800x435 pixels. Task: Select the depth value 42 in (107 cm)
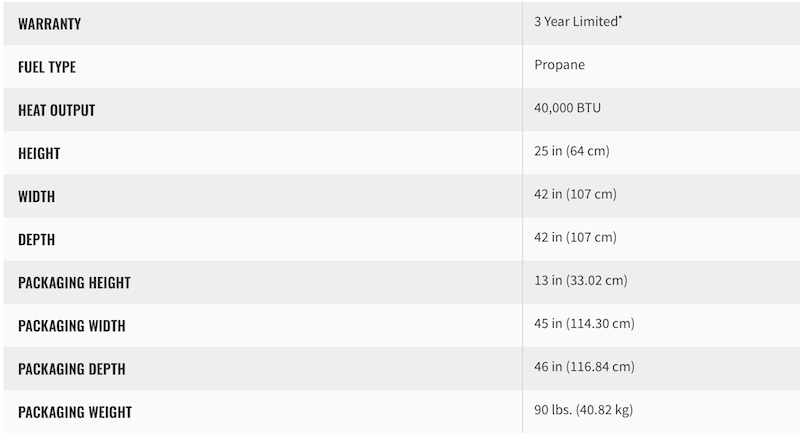coord(576,237)
